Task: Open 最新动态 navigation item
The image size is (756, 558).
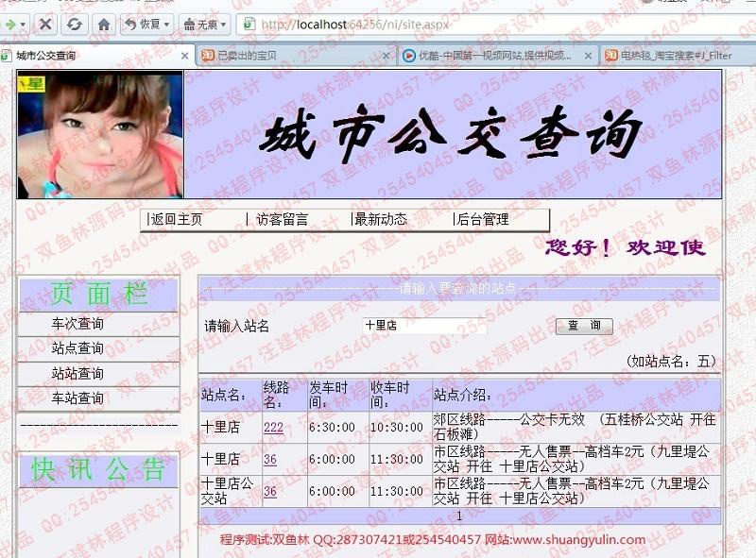Action: (380, 220)
